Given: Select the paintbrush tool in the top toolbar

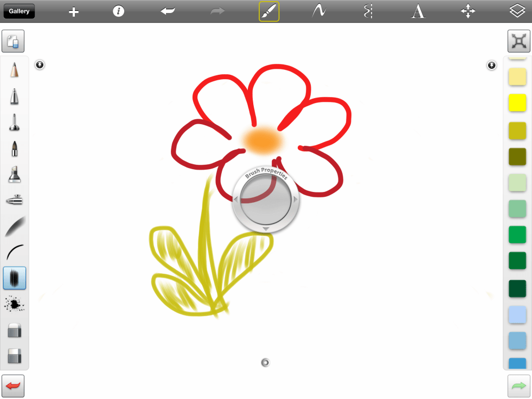Looking at the screenshot, I should [x=269, y=11].
